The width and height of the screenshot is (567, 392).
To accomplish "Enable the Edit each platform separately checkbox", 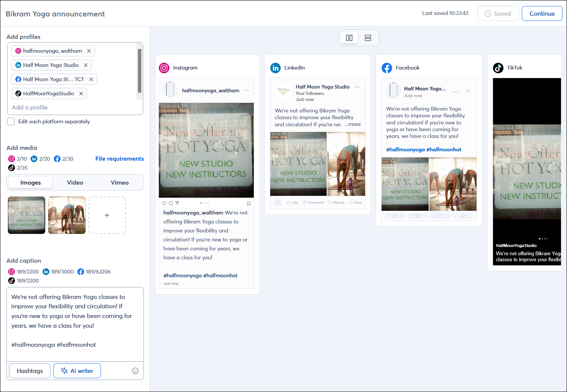I will click(x=11, y=121).
